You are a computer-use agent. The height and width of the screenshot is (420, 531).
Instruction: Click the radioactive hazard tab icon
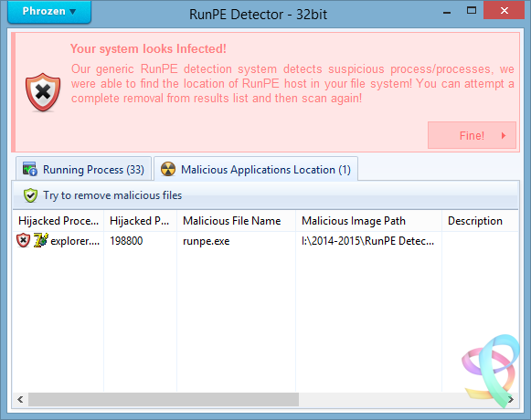(x=168, y=169)
